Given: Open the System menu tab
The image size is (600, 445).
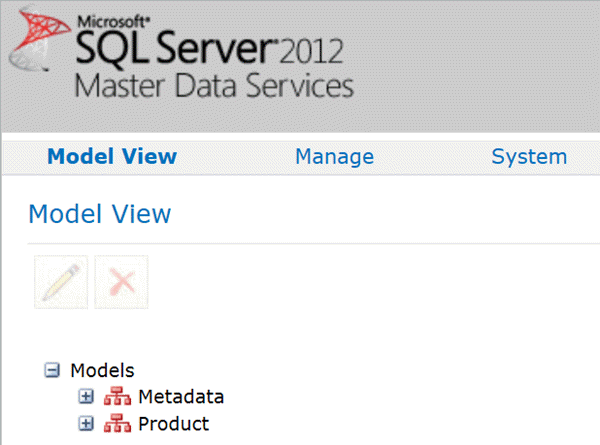Looking at the screenshot, I should coord(529,157).
